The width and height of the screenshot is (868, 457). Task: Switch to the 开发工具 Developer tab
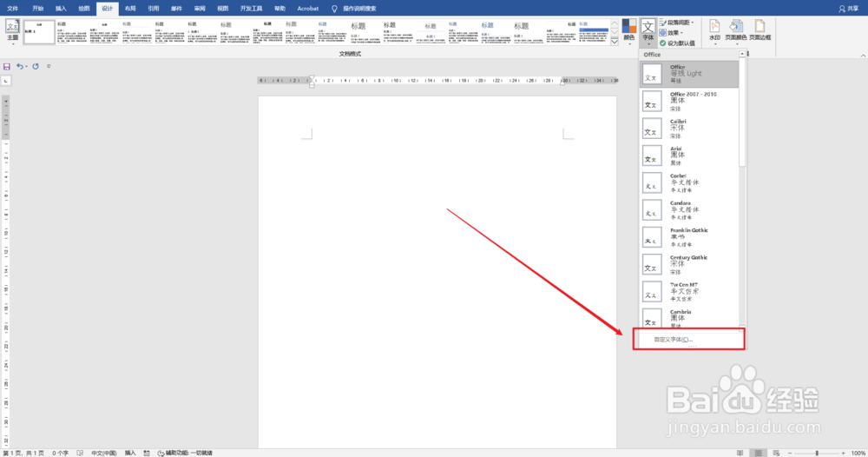tap(251, 9)
